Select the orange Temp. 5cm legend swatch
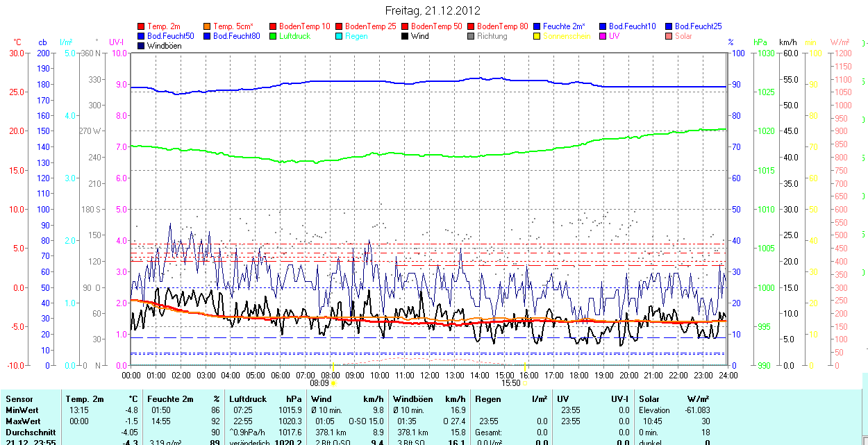The width and height of the screenshot is (868, 445). click(207, 26)
